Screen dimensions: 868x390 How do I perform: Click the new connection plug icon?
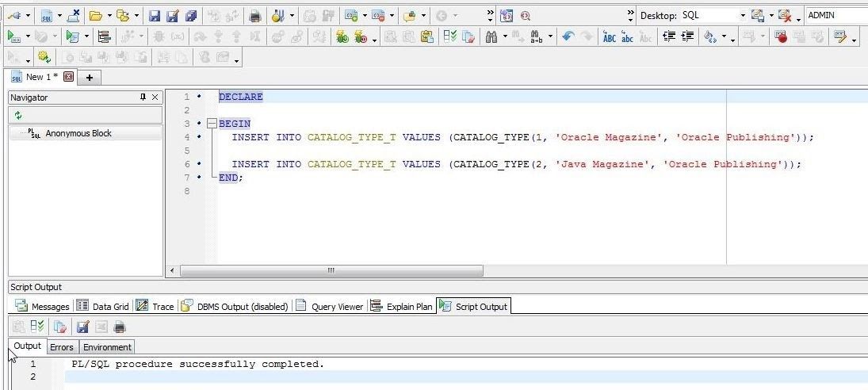point(13,16)
